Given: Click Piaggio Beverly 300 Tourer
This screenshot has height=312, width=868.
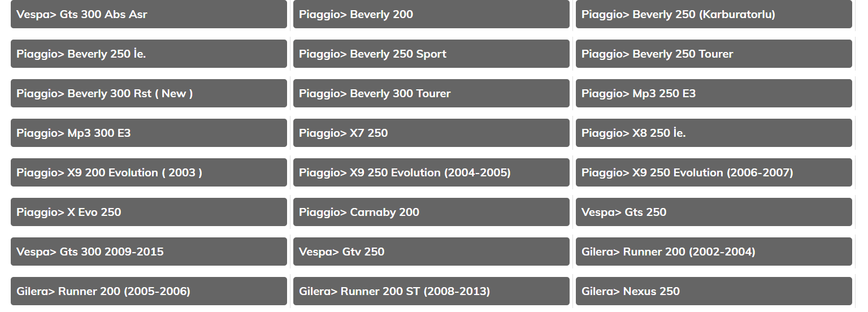Looking at the screenshot, I should coord(431,93).
